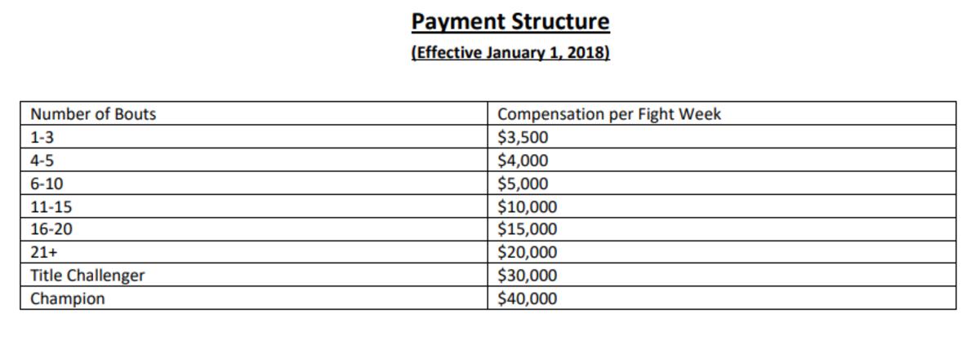
Task: Click the $3,500 compensation cell
Action: coord(523,137)
